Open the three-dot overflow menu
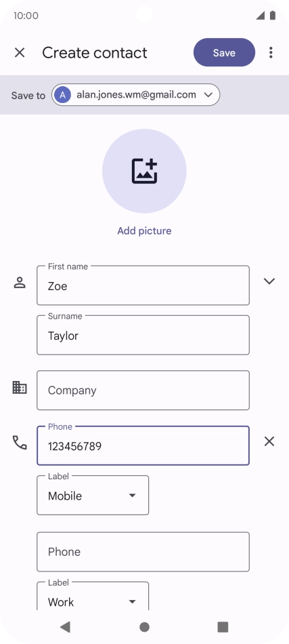 pyautogui.click(x=271, y=53)
